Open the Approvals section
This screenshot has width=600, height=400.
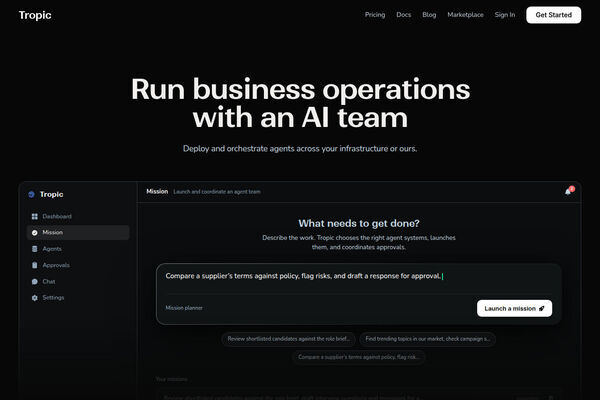[78, 265]
